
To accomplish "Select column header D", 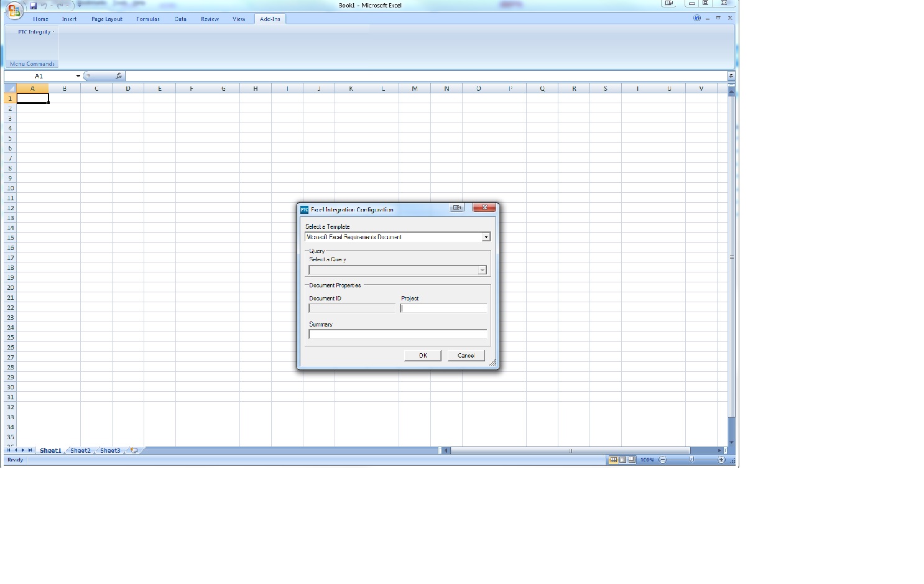I will [128, 88].
